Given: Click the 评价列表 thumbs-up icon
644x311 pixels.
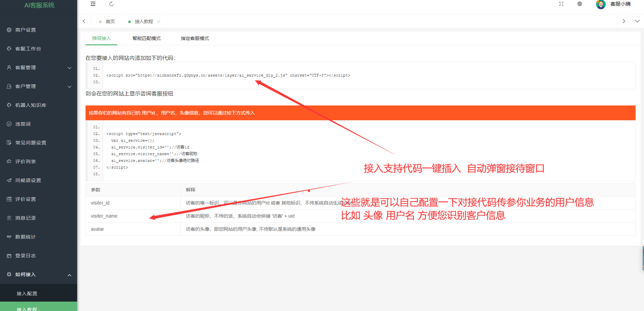Looking at the screenshot, I should tap(9, 162).
